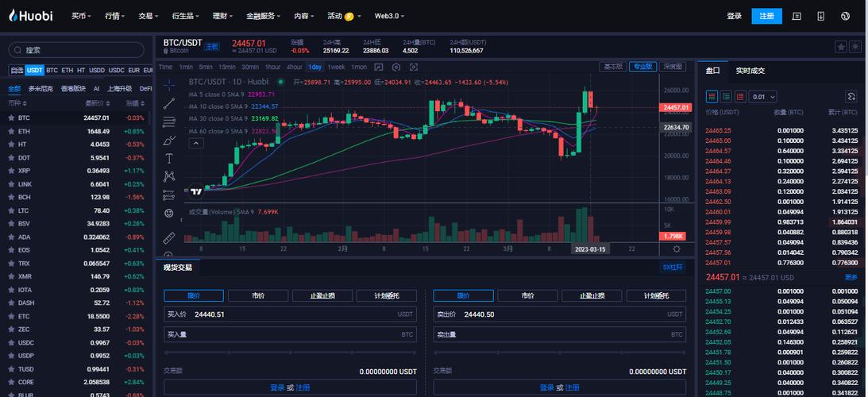This screenshot has height=397, width=868.
Task: Select the trend line drawing tool
Action: (x=168, y=103)
